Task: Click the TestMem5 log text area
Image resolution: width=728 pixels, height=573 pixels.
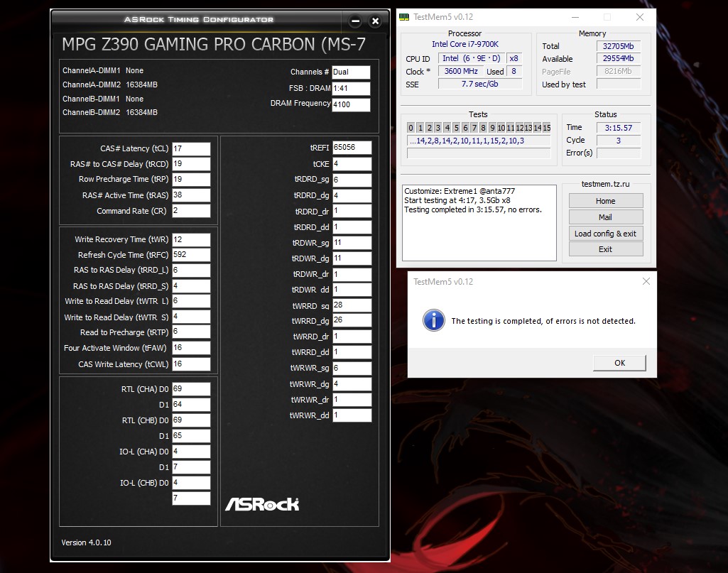Action: (479, 223)
